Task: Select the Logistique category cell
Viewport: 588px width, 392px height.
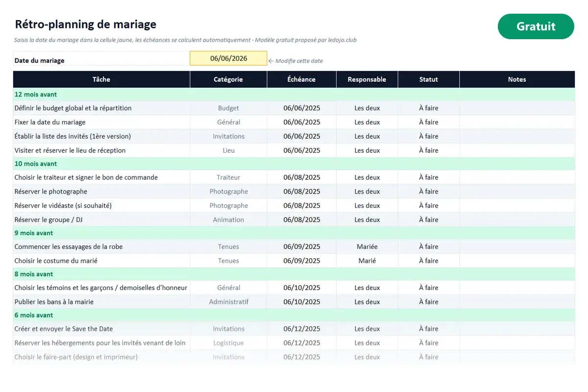Action: click(x=228, y=343)
